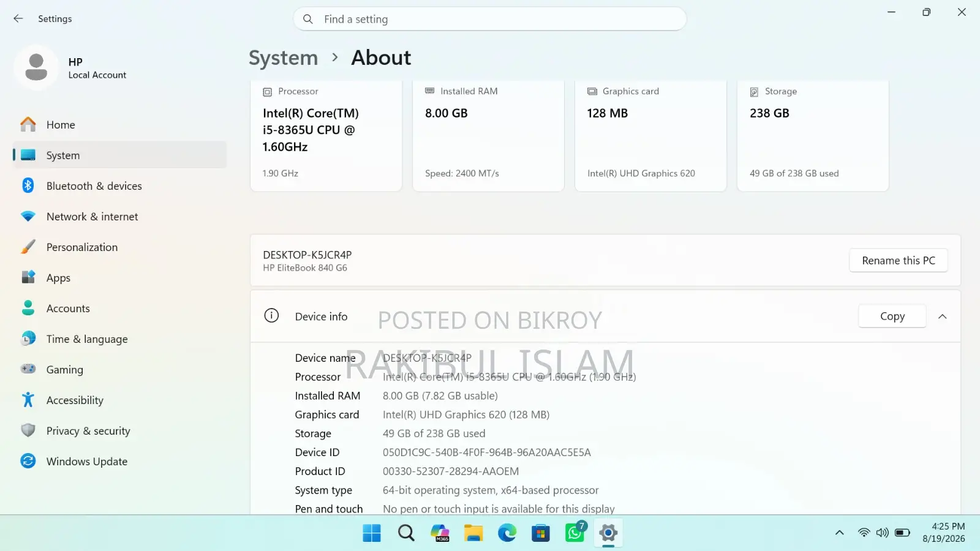This screenshot has width=980, height=551.
Task: Click the Home house icon in sidebar
Action: [x=28, y=125]
